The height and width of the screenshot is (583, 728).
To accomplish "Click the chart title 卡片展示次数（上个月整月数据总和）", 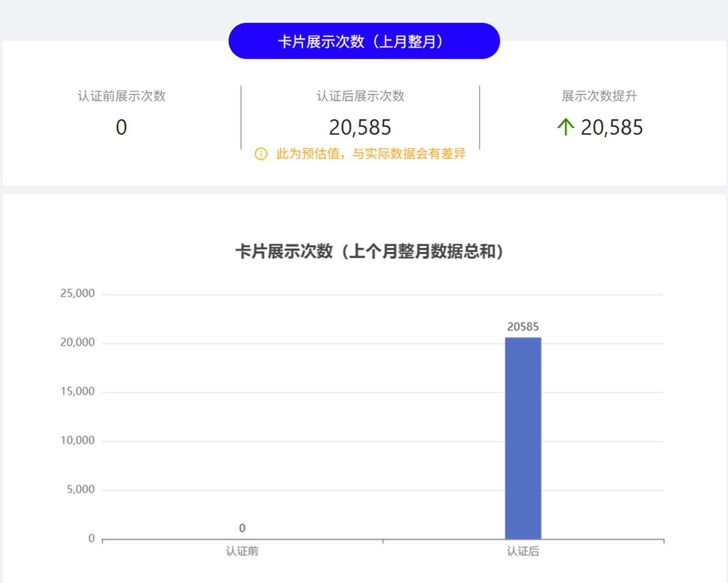I will [369, 251].
